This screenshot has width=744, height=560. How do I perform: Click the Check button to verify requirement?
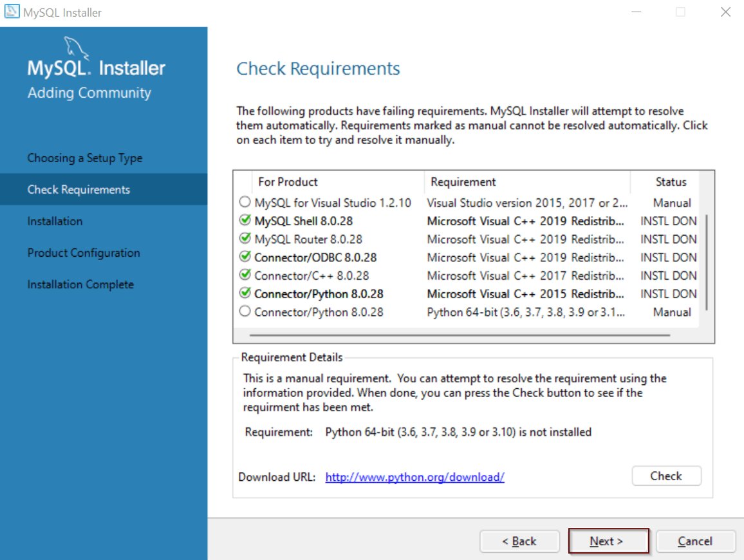[666, 476]
